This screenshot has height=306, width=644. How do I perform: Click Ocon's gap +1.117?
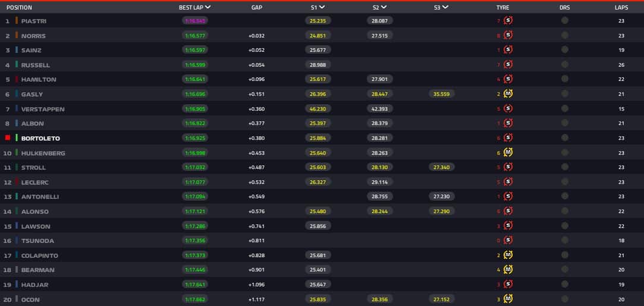(x=257, y=299)
